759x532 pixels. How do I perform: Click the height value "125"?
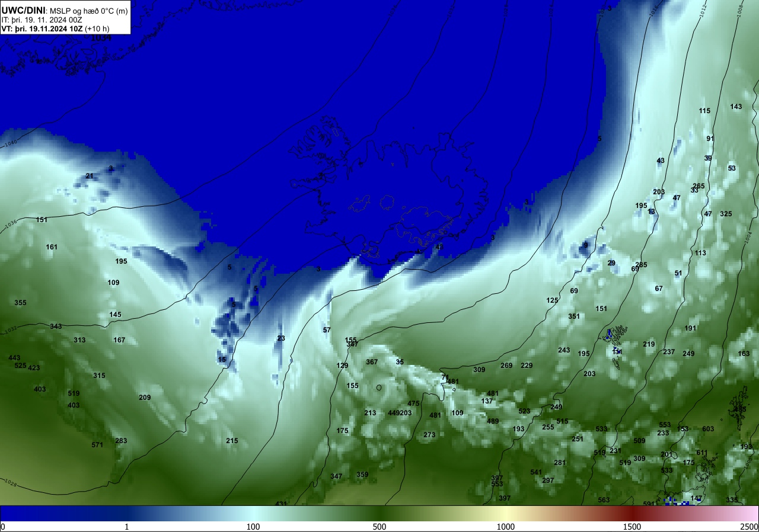click(552, 300)
